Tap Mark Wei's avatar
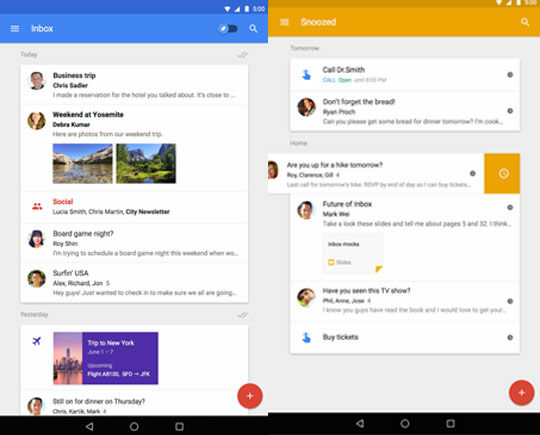 point(307,210)
